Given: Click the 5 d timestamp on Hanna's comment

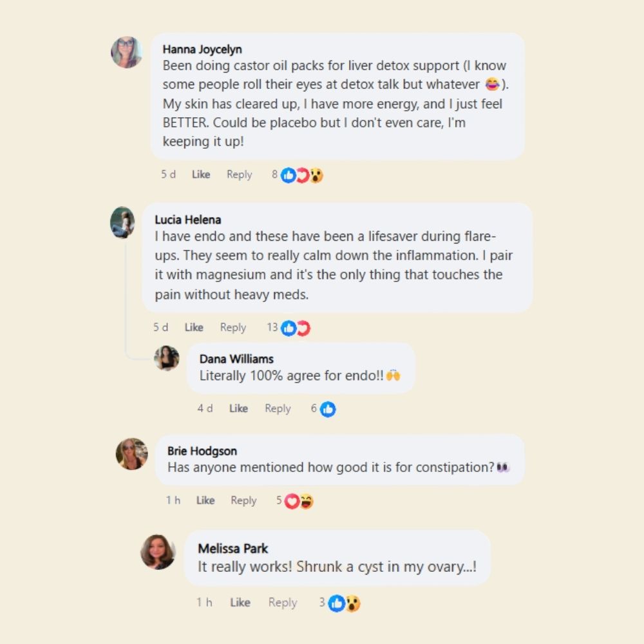Looking at the screenshot, I should click(168, 175).
